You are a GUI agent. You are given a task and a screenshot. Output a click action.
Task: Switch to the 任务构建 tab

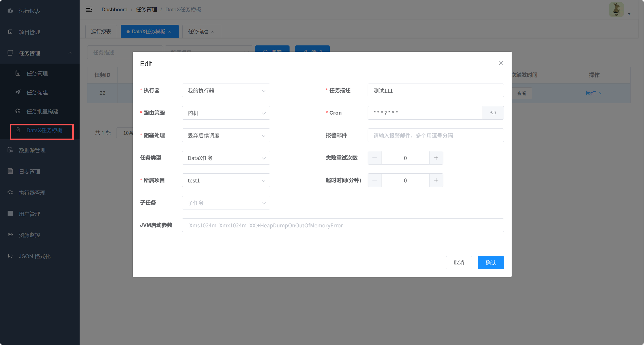coord(198,32)
